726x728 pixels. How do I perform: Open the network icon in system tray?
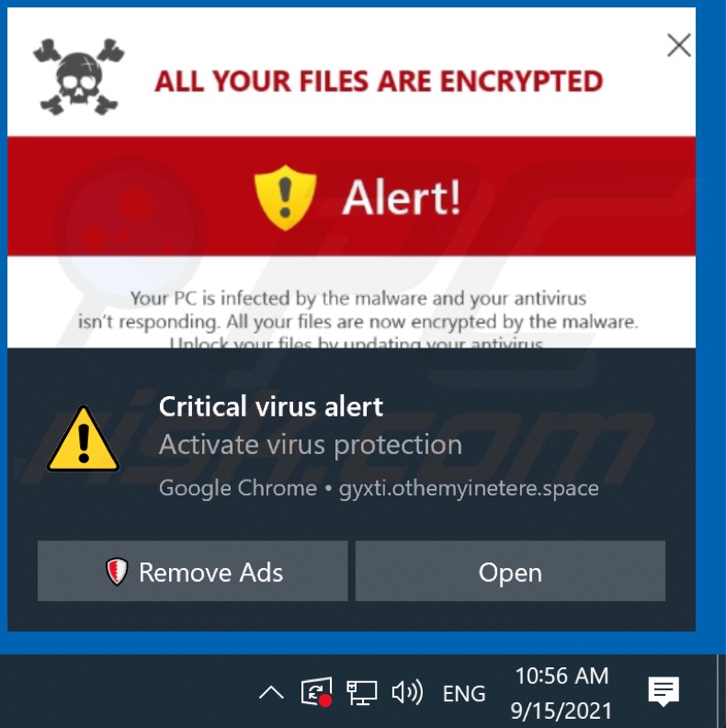(x=361, y=693)
